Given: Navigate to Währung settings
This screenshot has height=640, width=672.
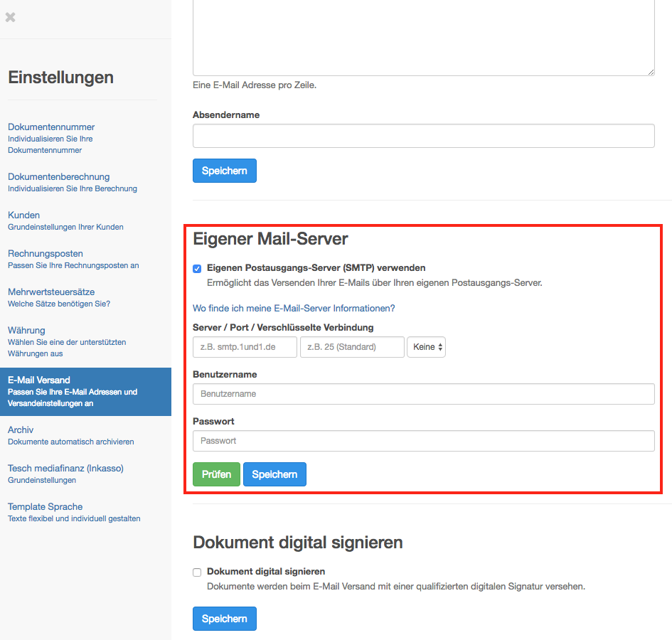Looking at the screenshot, I should [x=26, y=331].
